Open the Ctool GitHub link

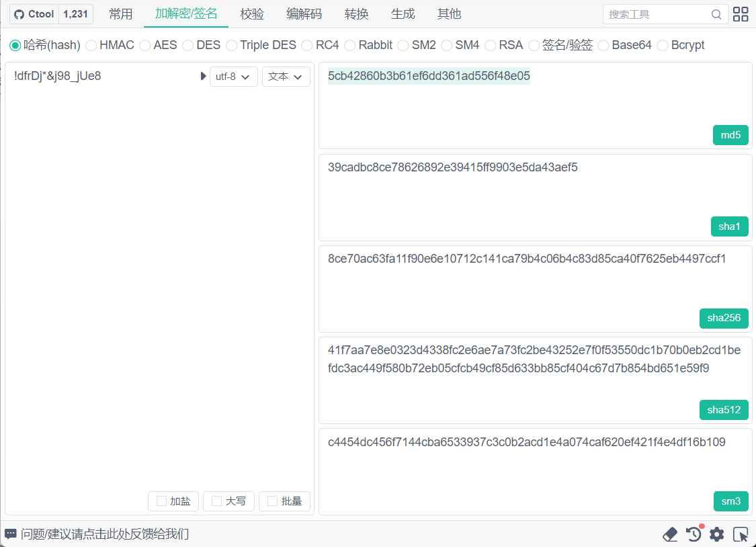pos(34,14)
